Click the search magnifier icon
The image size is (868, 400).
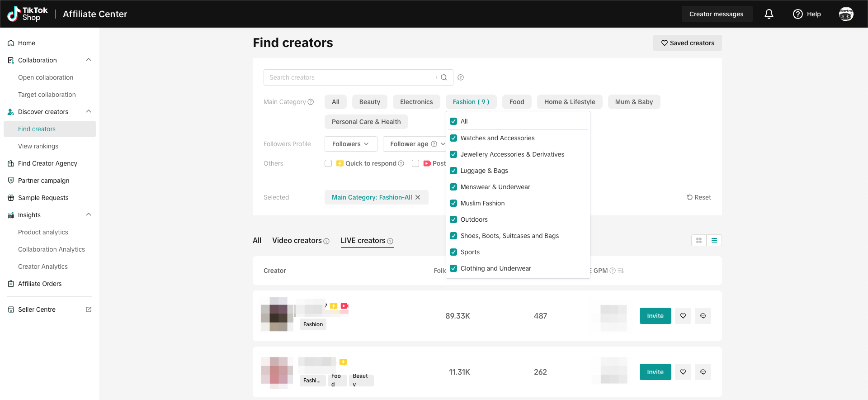click(x=444, y=77)
